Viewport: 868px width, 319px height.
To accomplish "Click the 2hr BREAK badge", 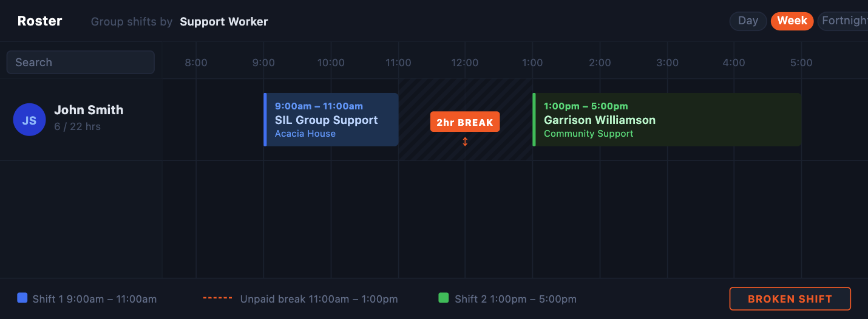I will click(x=465, y=122).
